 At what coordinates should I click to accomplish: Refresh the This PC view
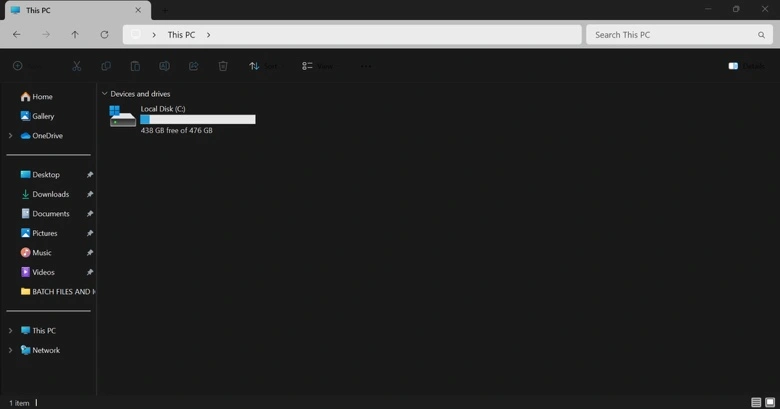[104, 34]
